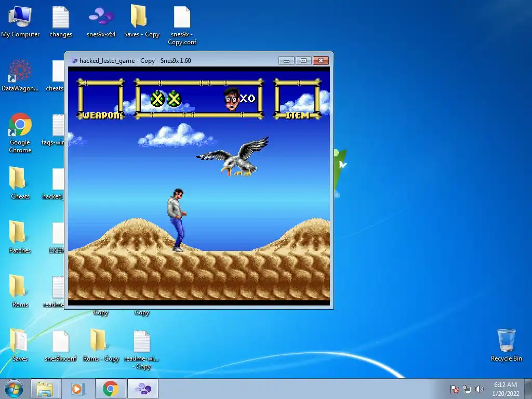Launch Google Chrome desktop shortcut
The image size is (532, 399).
click(20, 133)
